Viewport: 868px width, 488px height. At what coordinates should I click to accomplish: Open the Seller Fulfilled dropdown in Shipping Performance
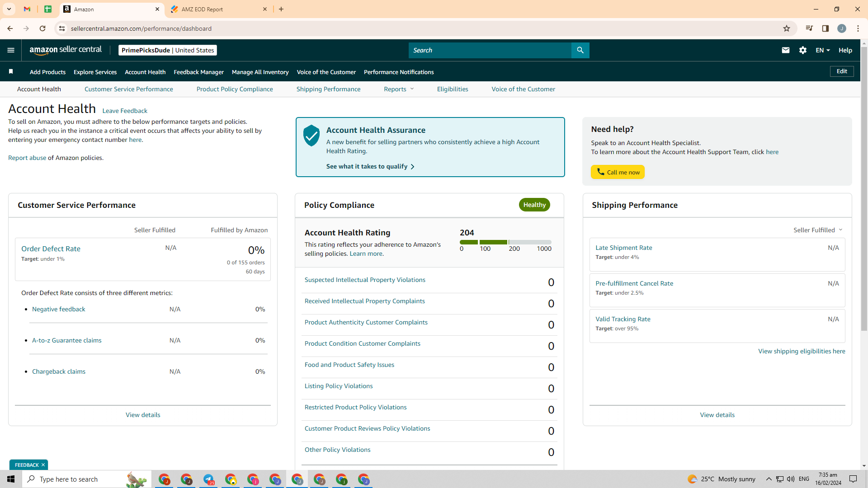click(x=818, y=230)
